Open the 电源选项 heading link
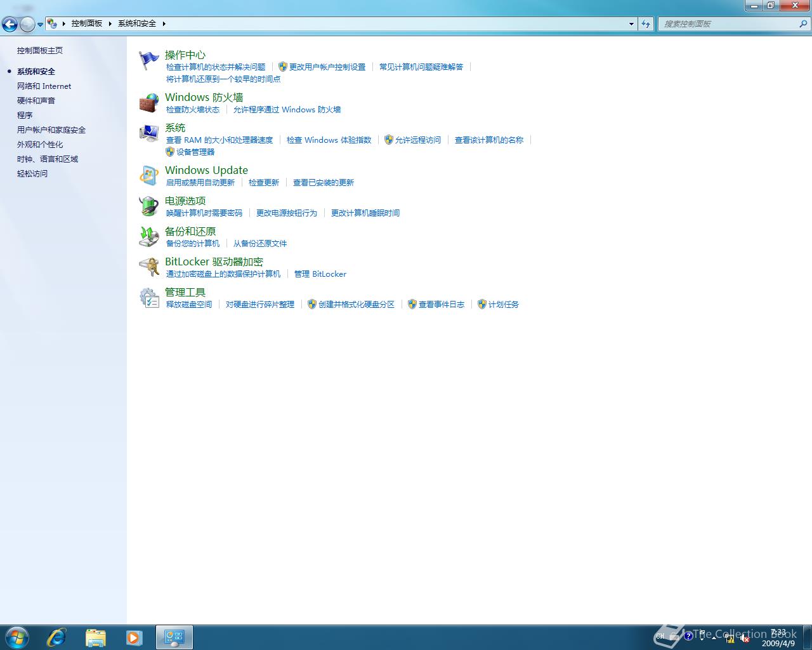812x650 pixels. [x=185, y=201]
